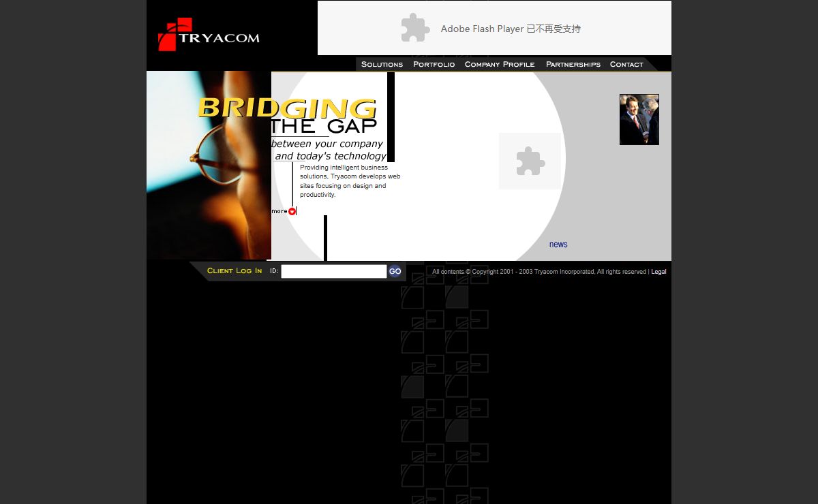The image size is (818, 504).
Task: Click the Flash plugin puzzle icon in banner
Action: coord(415,28)
